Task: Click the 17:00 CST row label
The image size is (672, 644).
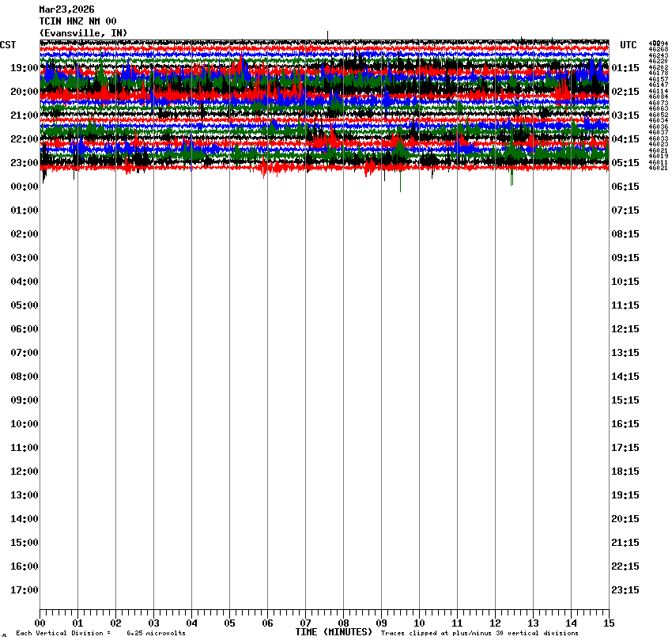Action: (25, 590)
